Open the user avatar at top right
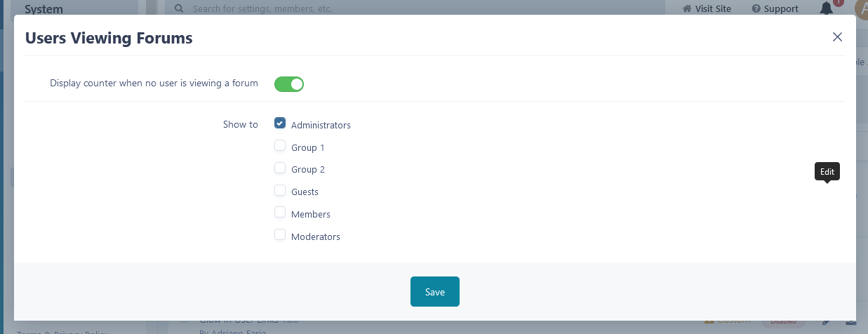Viewport: 868px width, 334px height. coord(861,8)
